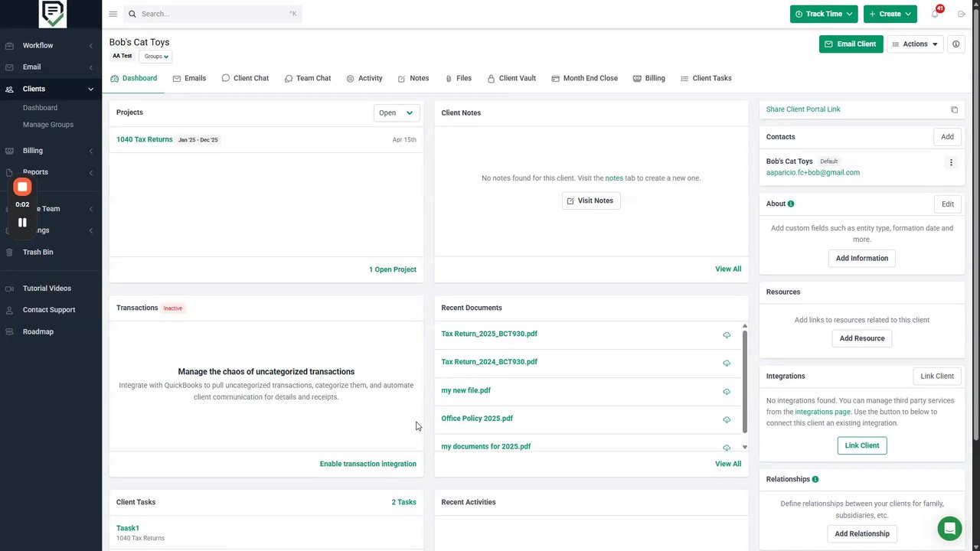Open the chat support bubble icon

pyautogui.click(x=949, y=528)
